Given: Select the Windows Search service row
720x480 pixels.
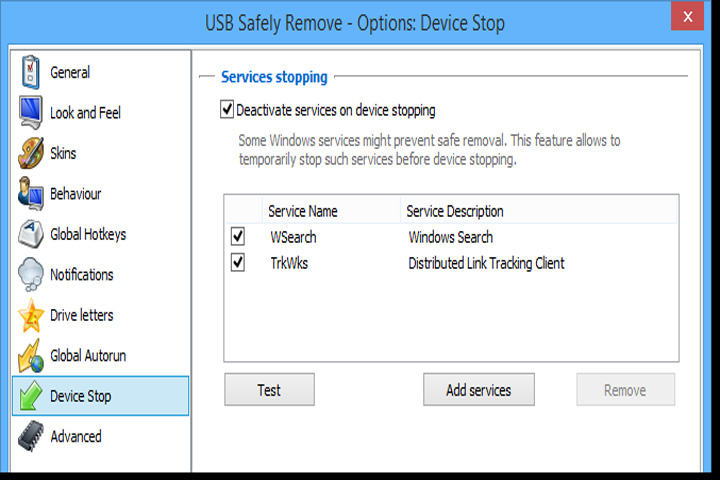Looking at the screenshot, I should (451, 237).
